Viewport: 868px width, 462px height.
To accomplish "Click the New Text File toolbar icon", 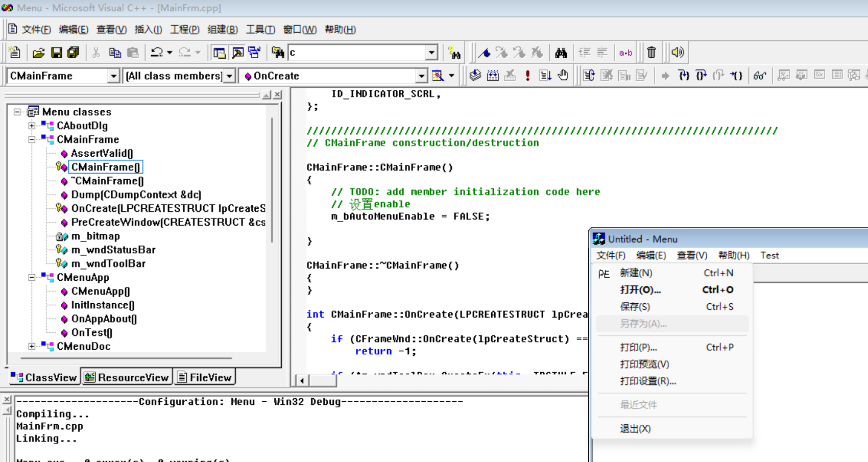I will pos(15,52).
